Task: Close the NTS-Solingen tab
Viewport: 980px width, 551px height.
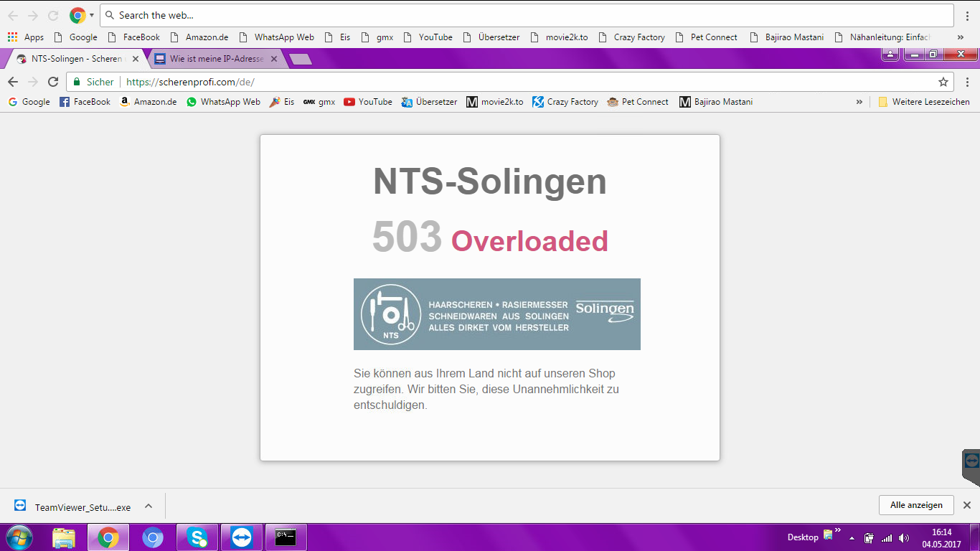Action: coord(136,59)
